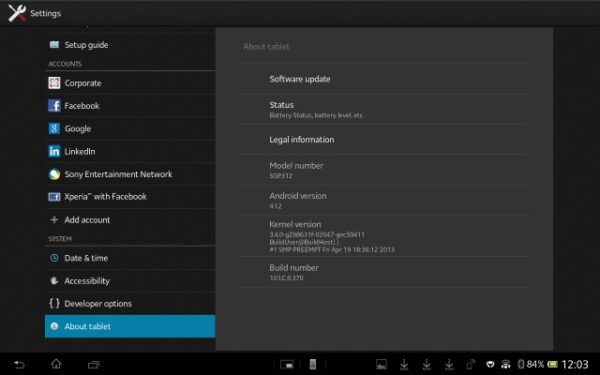
Task: Tap Android version row
Action: point(384,200)
